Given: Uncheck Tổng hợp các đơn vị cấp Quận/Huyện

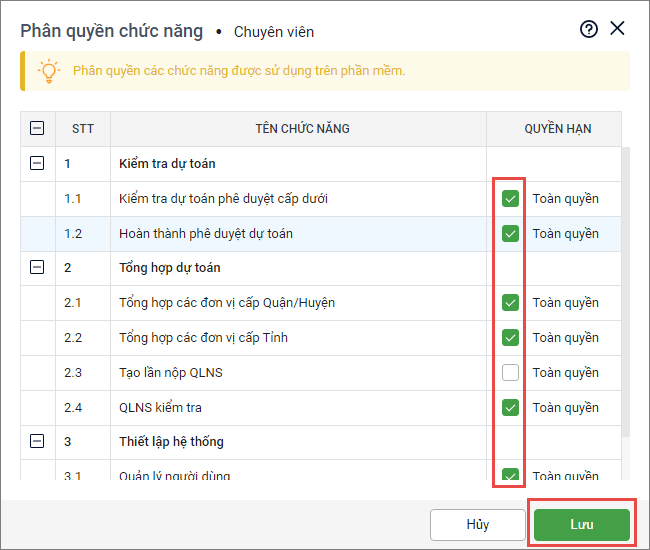Looking at the screenshot, I should tap(510, 302).
